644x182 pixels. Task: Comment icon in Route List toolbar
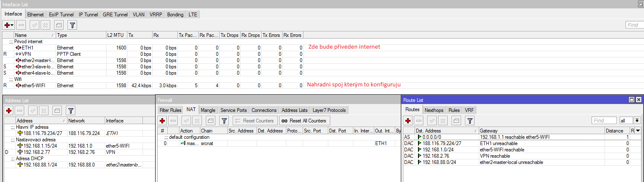456,121
